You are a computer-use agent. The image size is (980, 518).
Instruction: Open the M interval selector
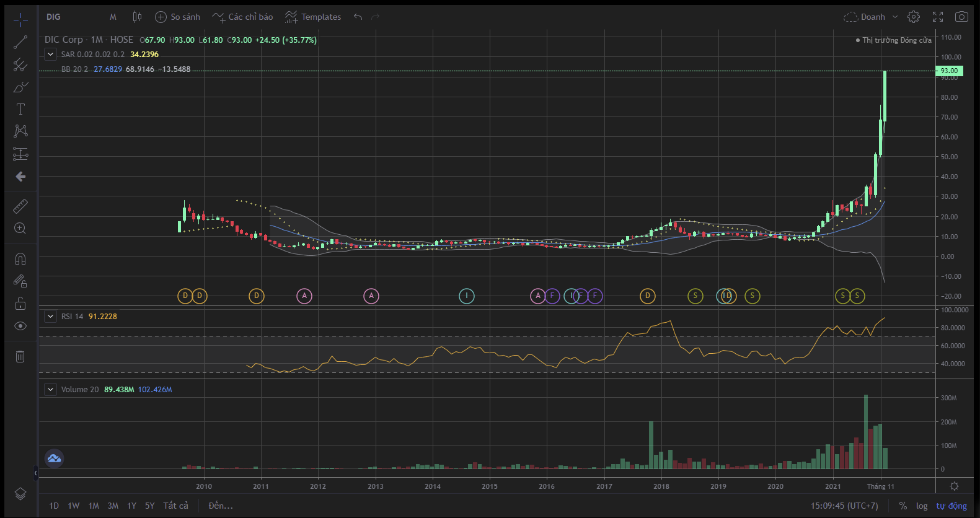point(113,17)
